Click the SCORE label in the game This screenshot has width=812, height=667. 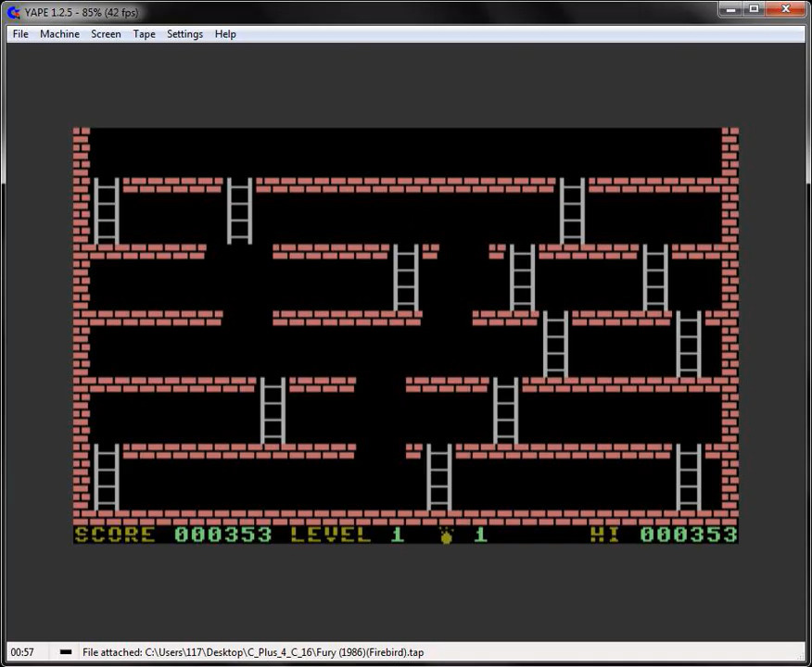114,535
